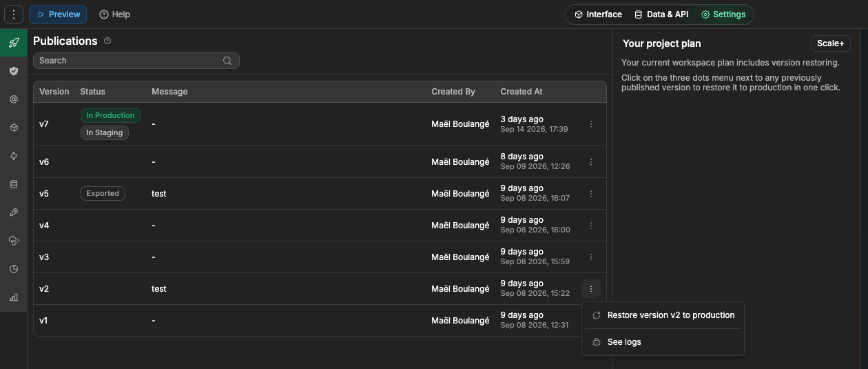Click the Sep 08 2026, 16:00 date
868x369 pixels.
pyautogui.click(x=535, y=230)
